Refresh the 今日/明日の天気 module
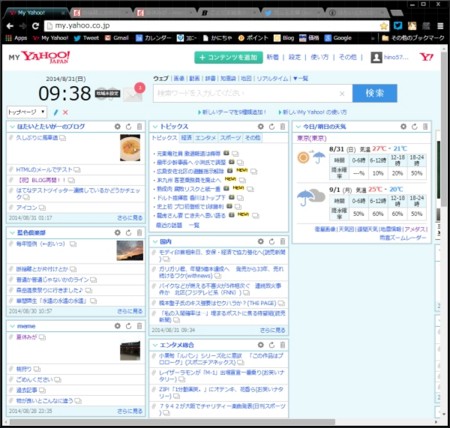This screenshot has width=450, height=428. [x=414, y=127]
